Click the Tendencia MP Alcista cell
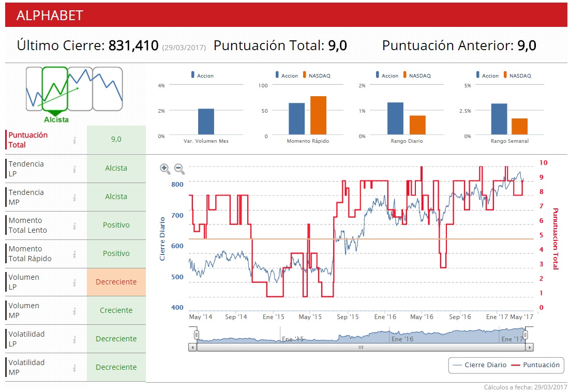Screen dimensions: 570x392 pos(116,197)
